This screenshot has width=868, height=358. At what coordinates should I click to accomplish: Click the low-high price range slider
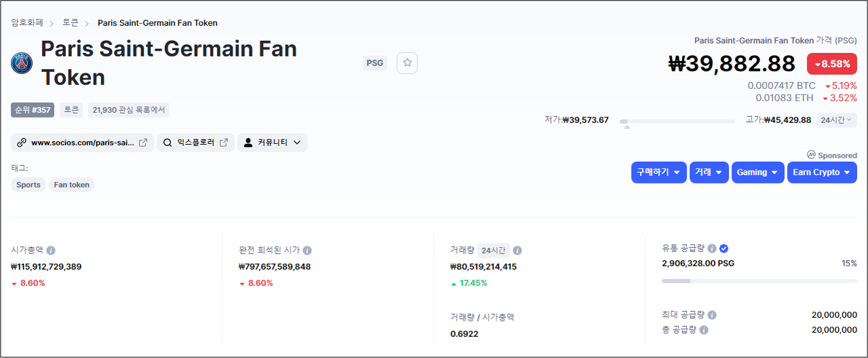[677, 122]
